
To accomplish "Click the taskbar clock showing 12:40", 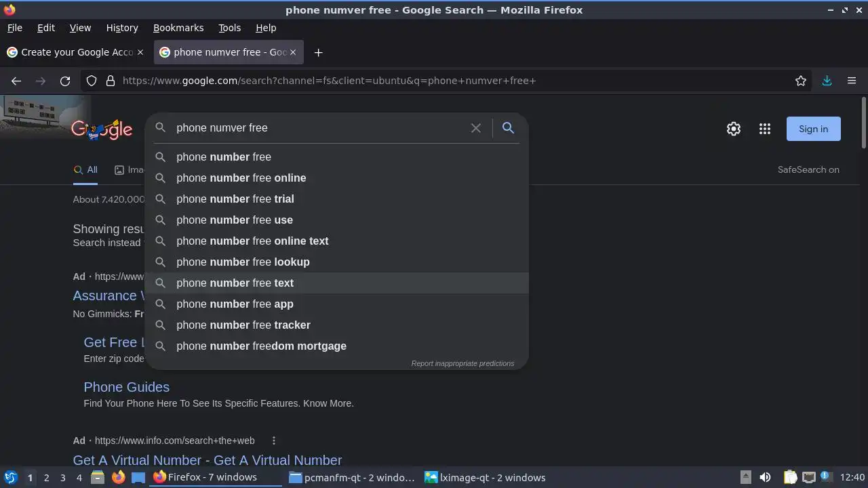I will click(852, 477).
